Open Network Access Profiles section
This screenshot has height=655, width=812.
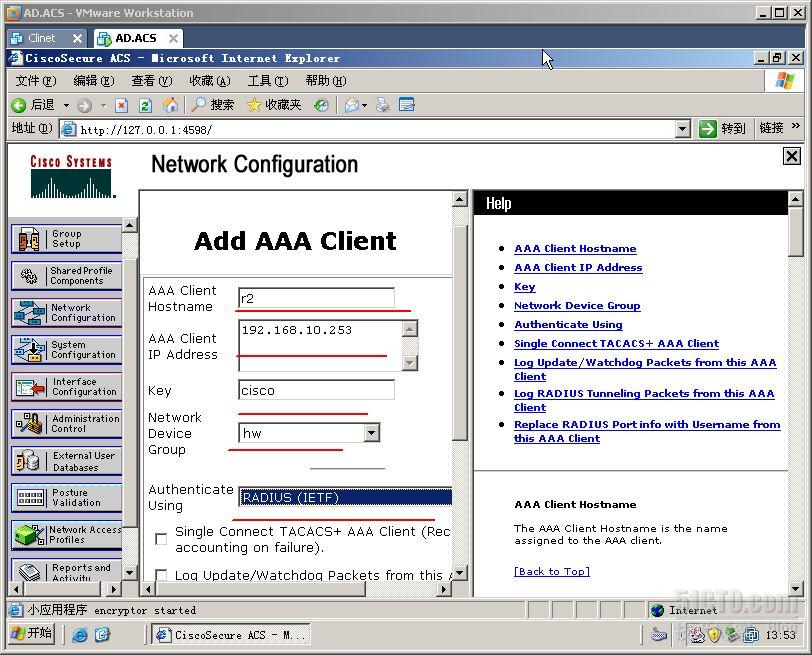tap(66, 535)
